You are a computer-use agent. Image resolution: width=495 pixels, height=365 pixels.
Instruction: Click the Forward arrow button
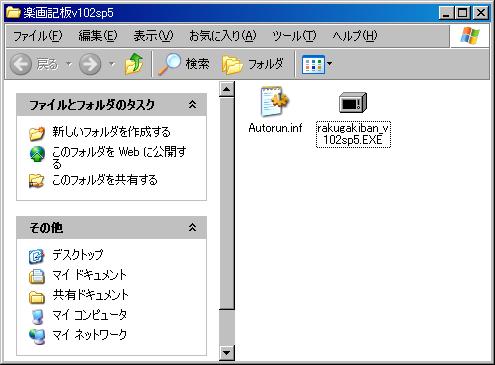[x=90, y=64]
